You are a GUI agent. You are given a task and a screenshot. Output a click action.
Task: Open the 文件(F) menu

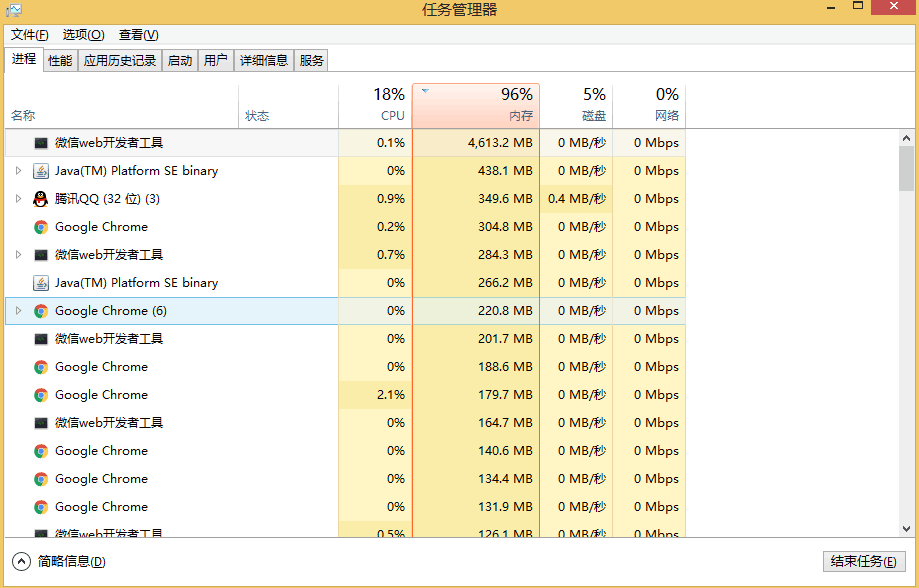point(30,35)
